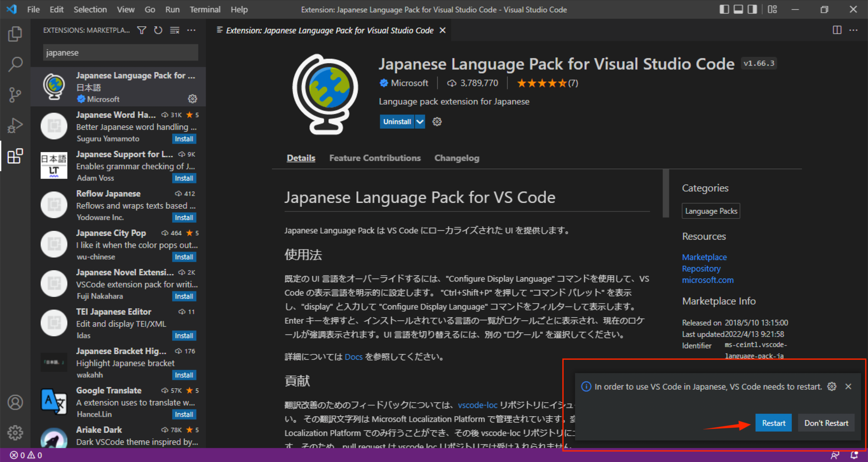The width and height of the screenshot is (868, 462).
Task: Open the Filter Extensions dropdown
Action: coord(142,30)
